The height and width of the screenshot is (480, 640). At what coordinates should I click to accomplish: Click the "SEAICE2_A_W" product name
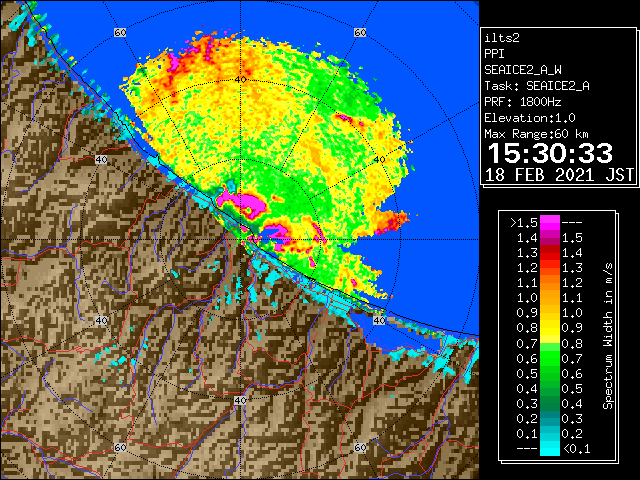point(523,70)
